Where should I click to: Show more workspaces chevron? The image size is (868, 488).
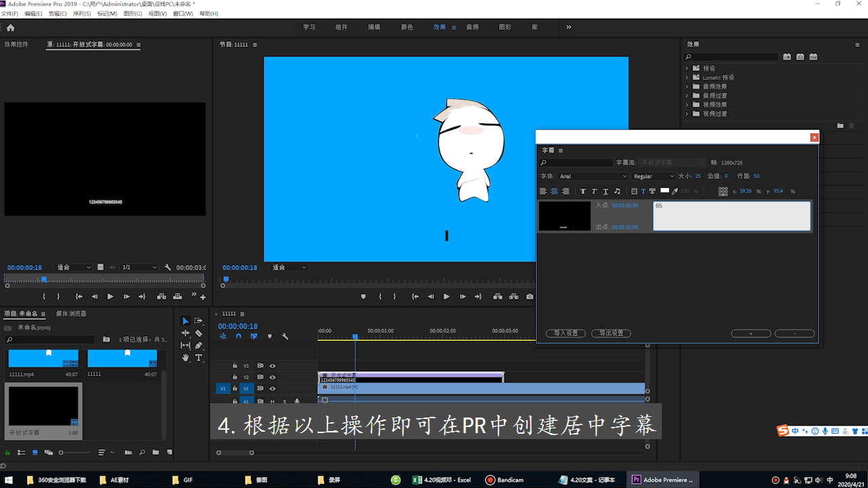click(568, 27)
